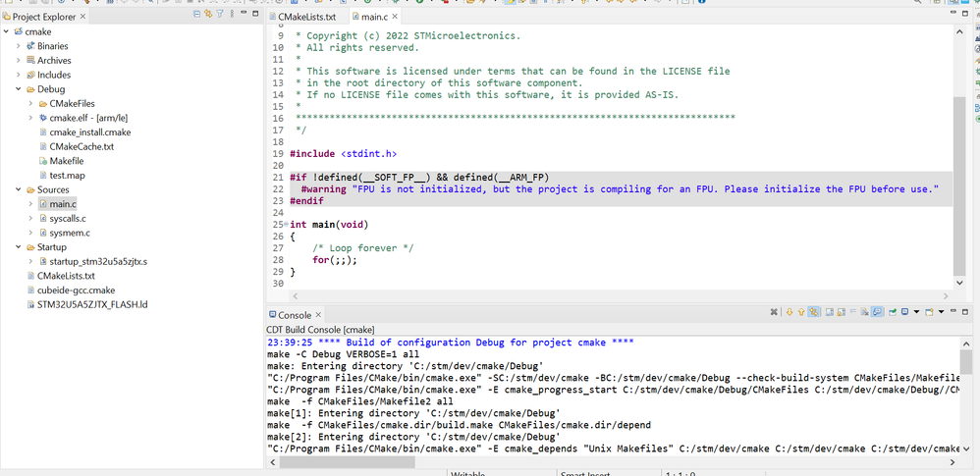Minimize the Console panel
The height and width of the screenshot is (476, 980).
953,311
